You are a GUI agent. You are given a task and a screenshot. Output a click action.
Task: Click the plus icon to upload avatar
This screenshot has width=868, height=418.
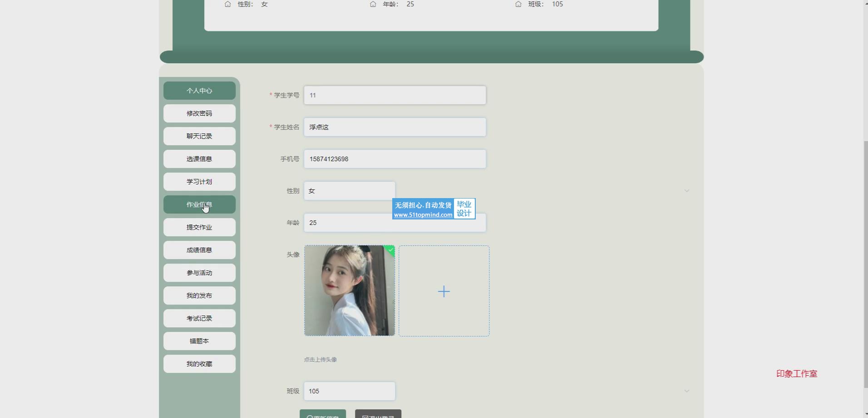click(444, 291)
